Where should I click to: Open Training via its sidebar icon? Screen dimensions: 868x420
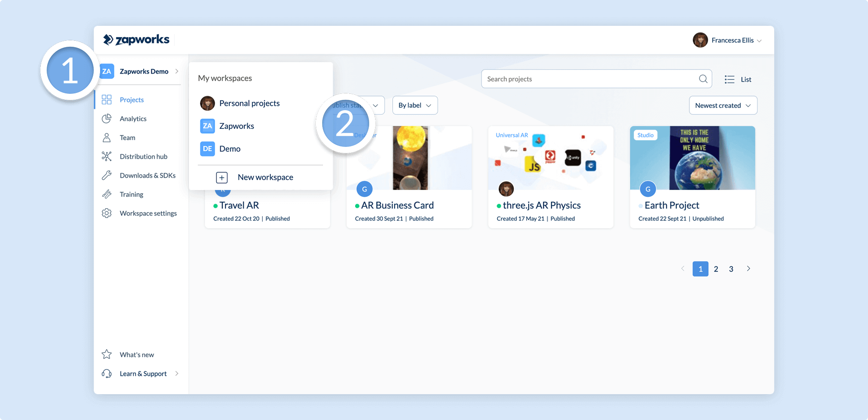106,194
